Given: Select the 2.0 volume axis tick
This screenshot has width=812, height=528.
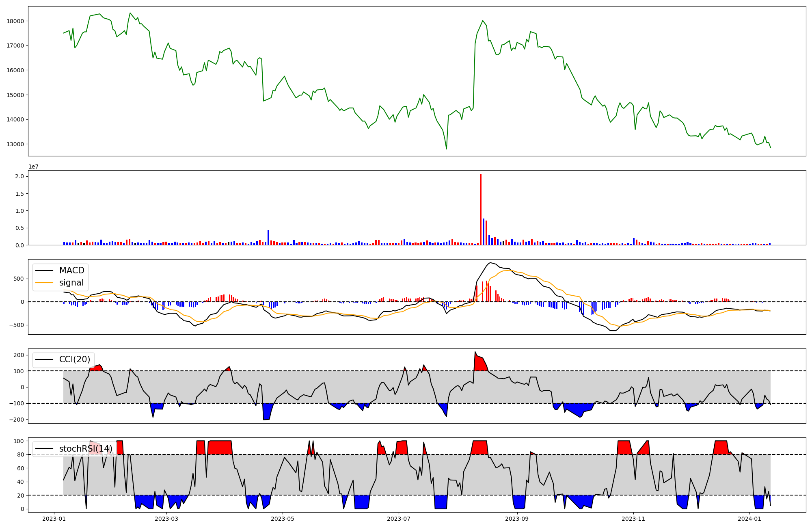Looking at the screenshot, I should pyautogui.click(x=19, y=176).
